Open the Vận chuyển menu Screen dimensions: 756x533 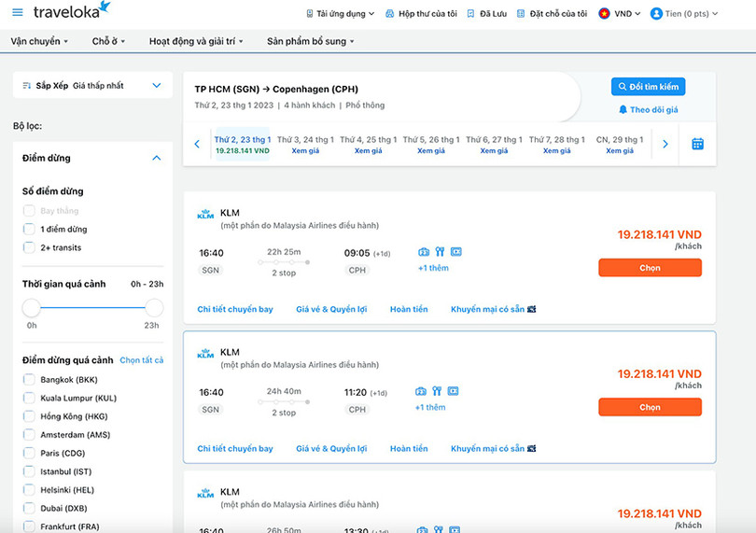(x=35, y=41)
